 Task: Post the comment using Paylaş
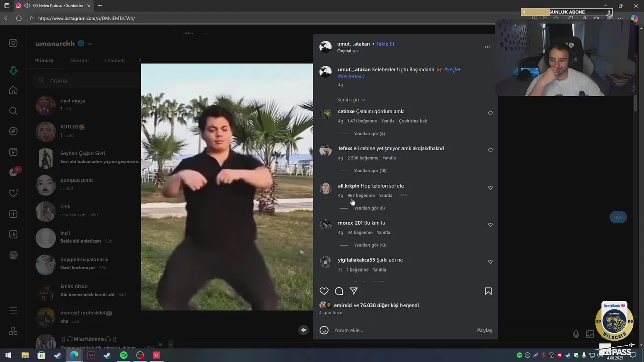(x=485, y=330)
